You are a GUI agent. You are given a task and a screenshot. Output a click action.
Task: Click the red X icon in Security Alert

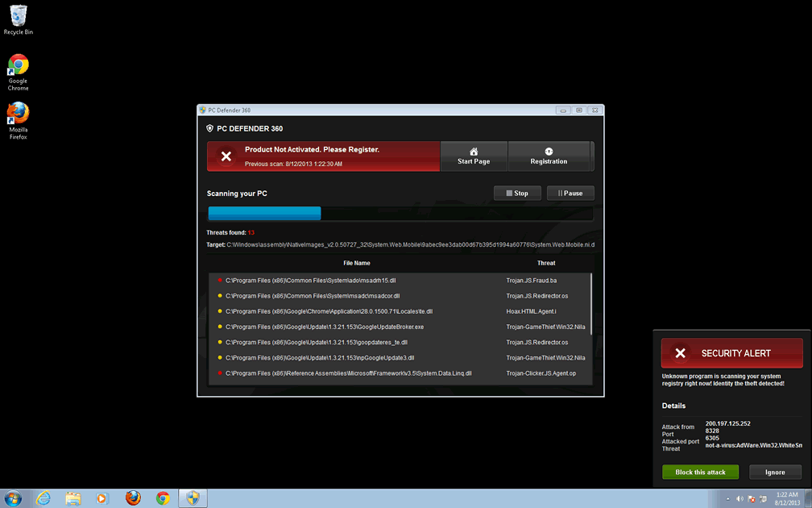(681, 353)
